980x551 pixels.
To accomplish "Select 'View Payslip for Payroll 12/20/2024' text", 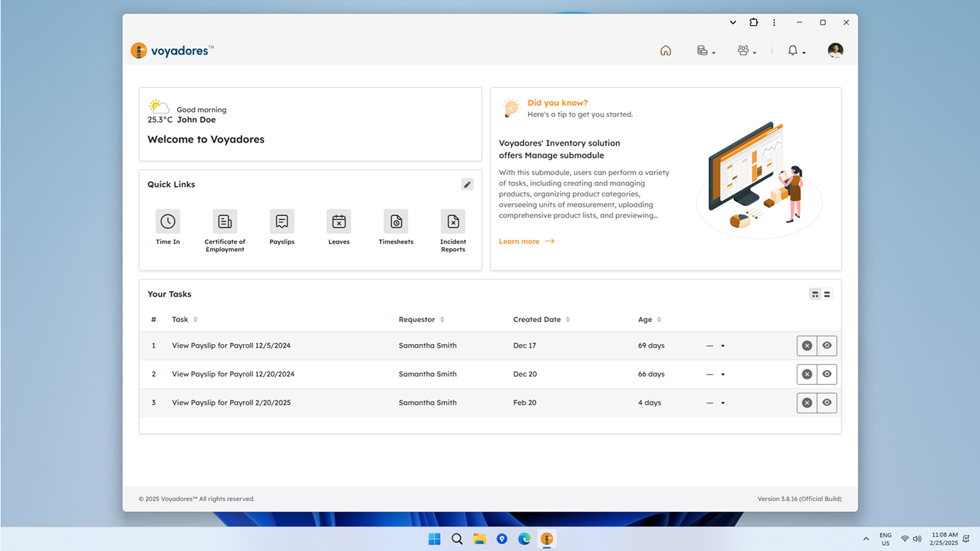I will point(233,374).
